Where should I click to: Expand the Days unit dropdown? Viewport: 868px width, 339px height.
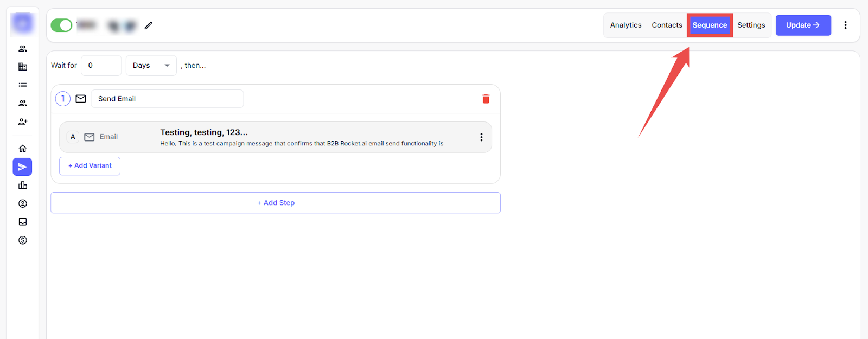(151, 66)
